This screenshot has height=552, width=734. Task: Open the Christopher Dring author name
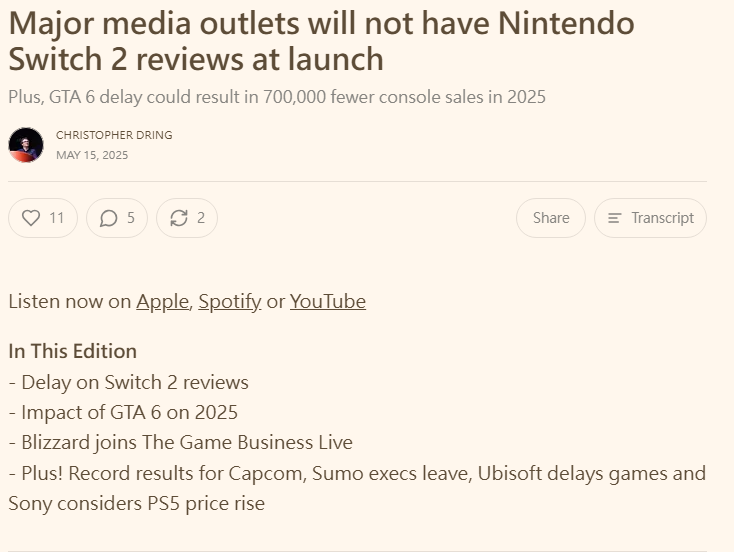click(114, 135)
